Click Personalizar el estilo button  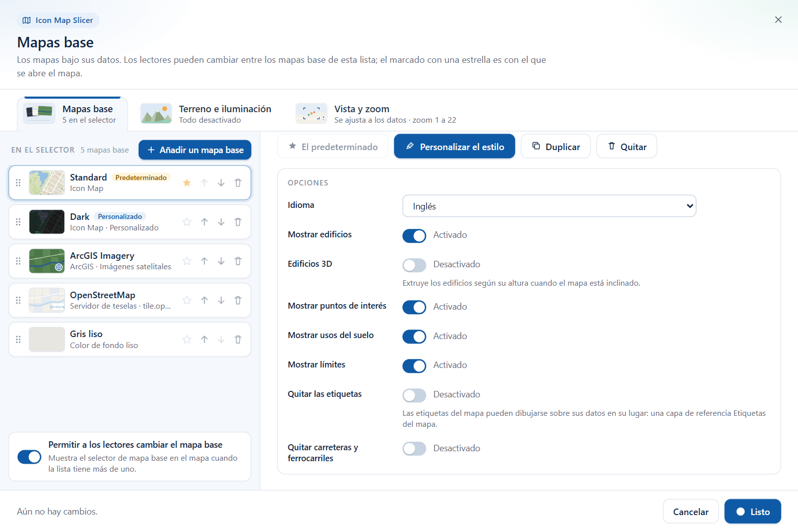tap(454, 147)
